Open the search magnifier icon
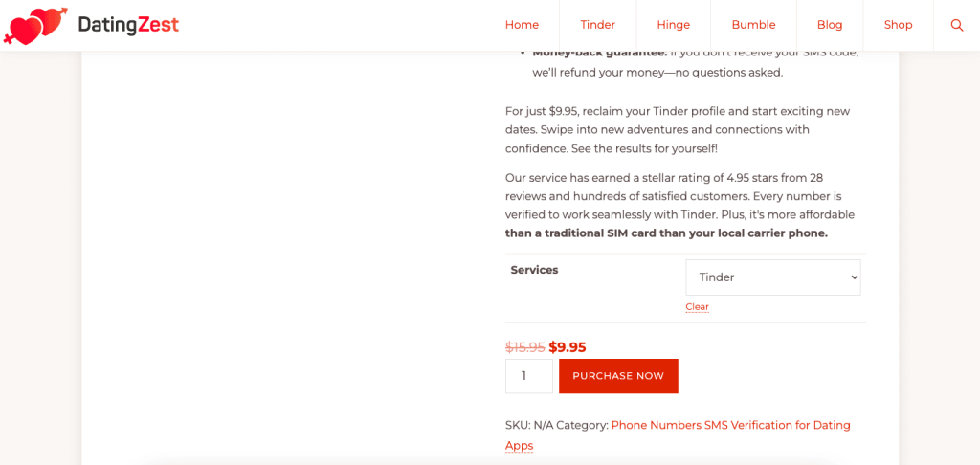The width and height of the screenshot is (980, 465). [957, 25]
